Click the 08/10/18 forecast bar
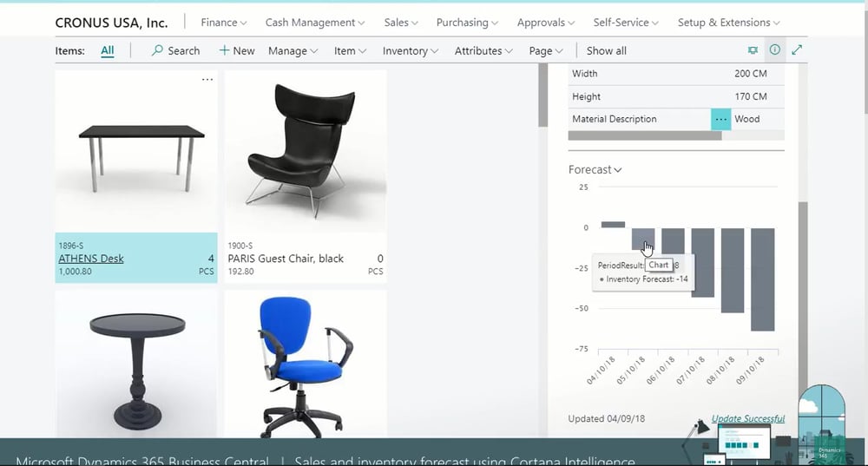The image size is (868, 466). (x=733, y=271)
